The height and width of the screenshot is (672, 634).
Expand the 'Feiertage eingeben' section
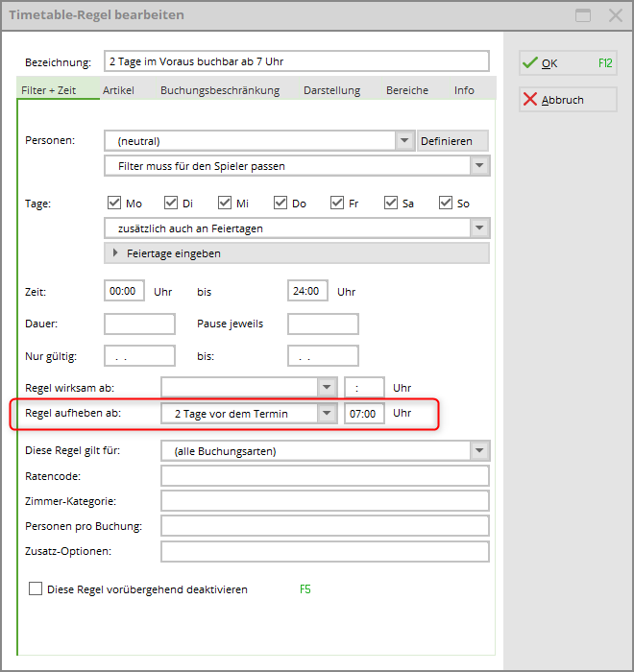pos(297,253)
